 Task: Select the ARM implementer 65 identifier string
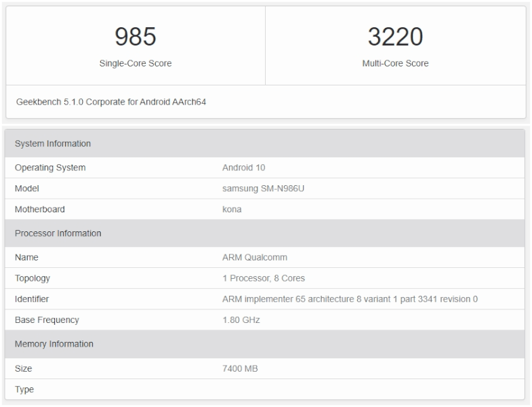pos(350,299)
